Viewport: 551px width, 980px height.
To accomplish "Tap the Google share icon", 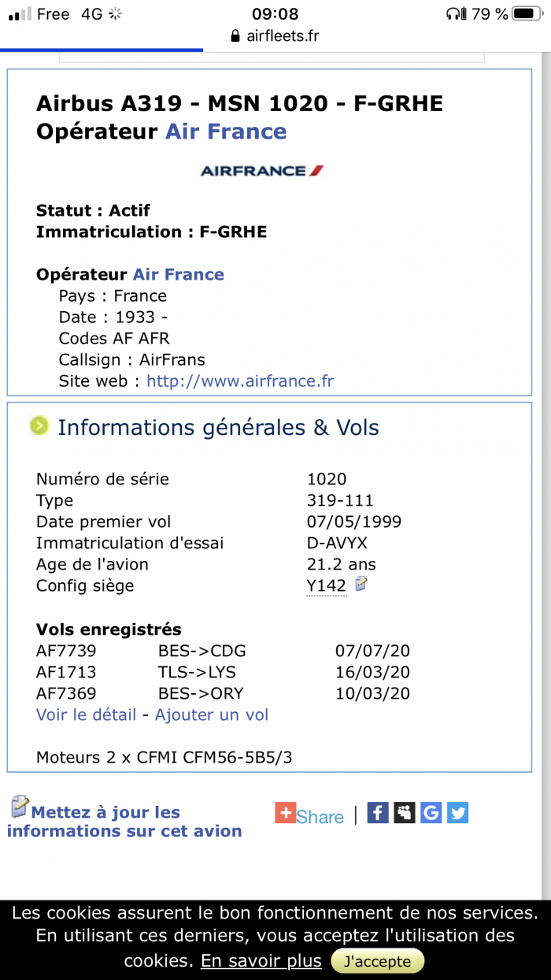I will [x=431, y=812].
